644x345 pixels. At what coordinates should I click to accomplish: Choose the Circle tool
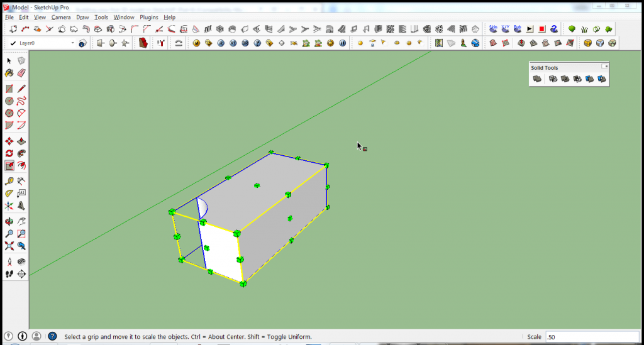(9, 101)
